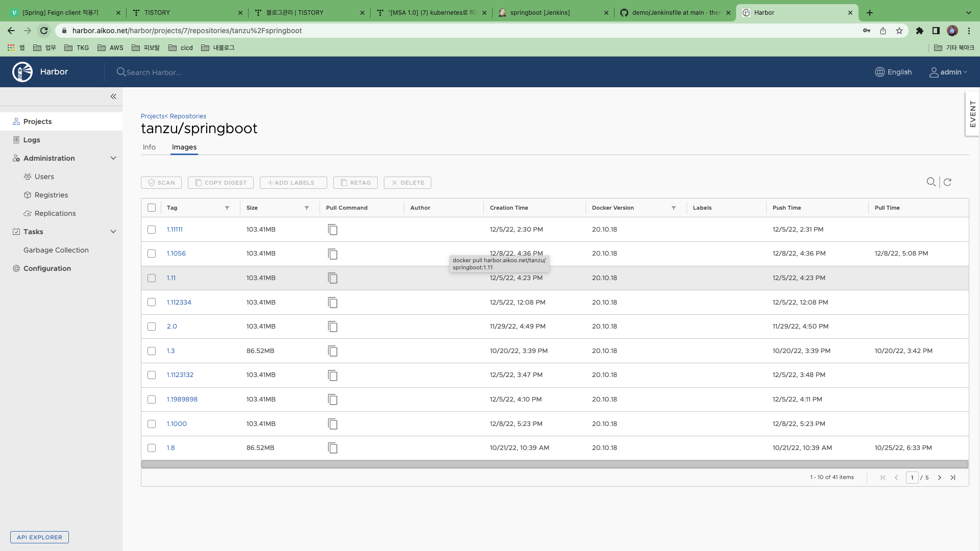Open browser extensions puzzle icon
Screen dimensions: 980x551
920,31
